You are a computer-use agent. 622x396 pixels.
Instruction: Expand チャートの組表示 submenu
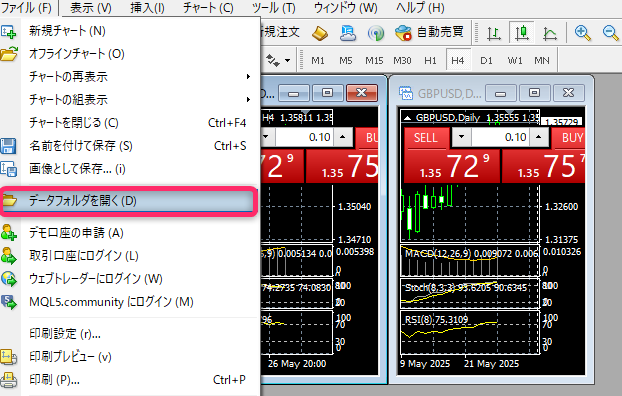pos(129,100)
